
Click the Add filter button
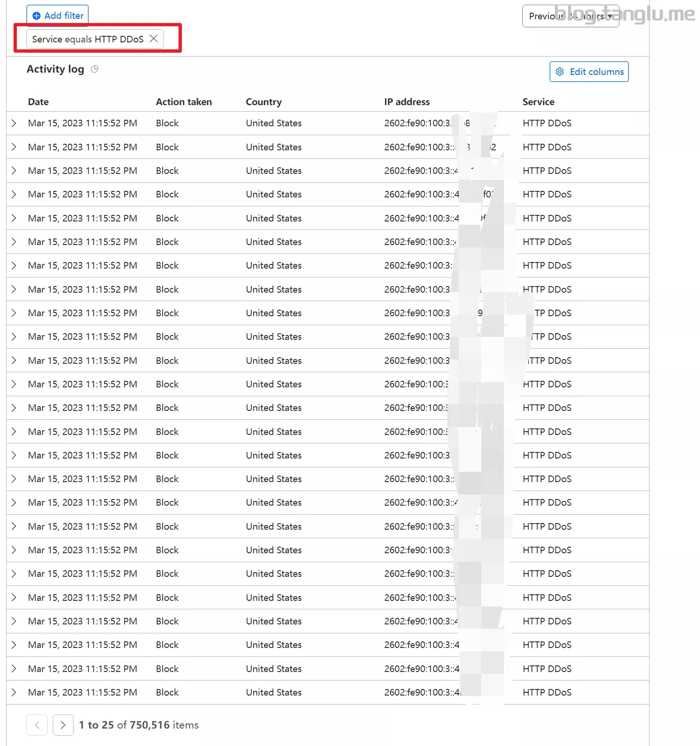coord(58,16)
